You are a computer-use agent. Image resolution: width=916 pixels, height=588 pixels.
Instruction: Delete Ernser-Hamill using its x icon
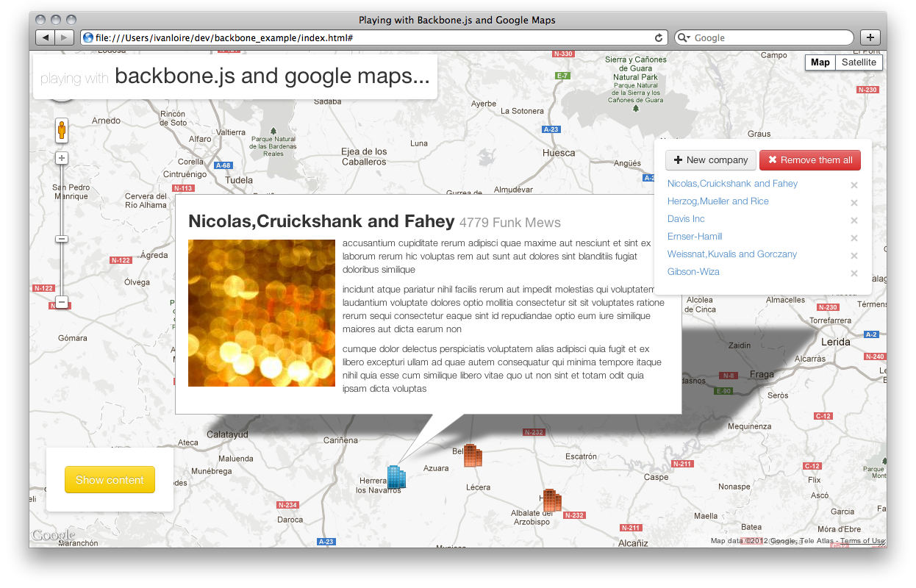(854, 238)
